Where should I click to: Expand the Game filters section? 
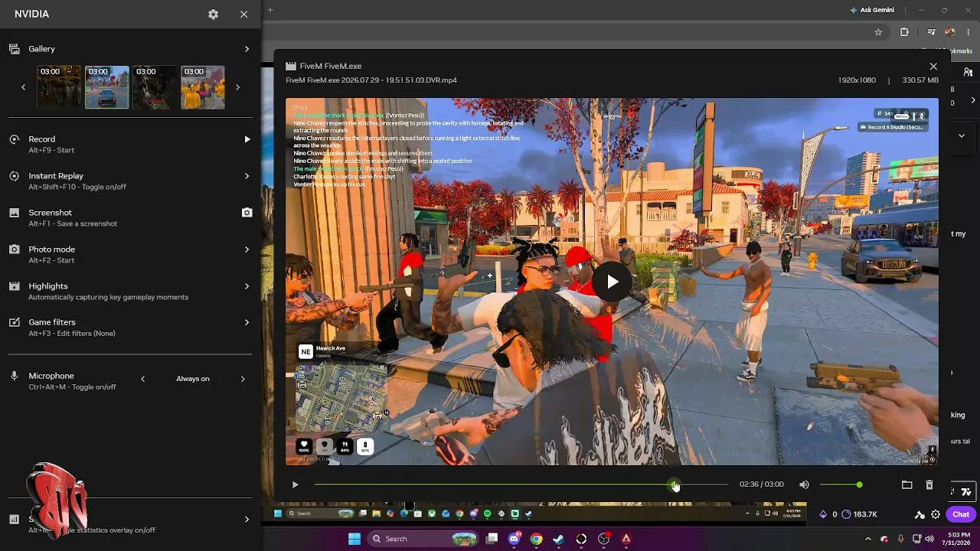coord(247,322)
